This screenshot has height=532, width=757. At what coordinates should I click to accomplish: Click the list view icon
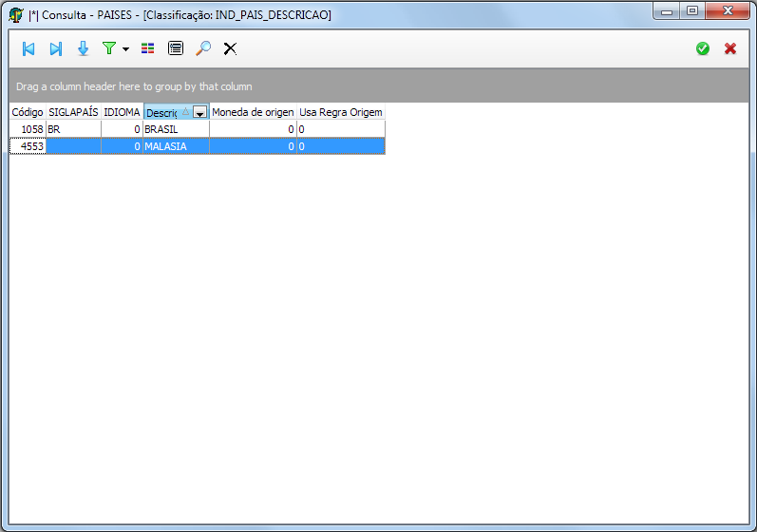click(175, 48)
